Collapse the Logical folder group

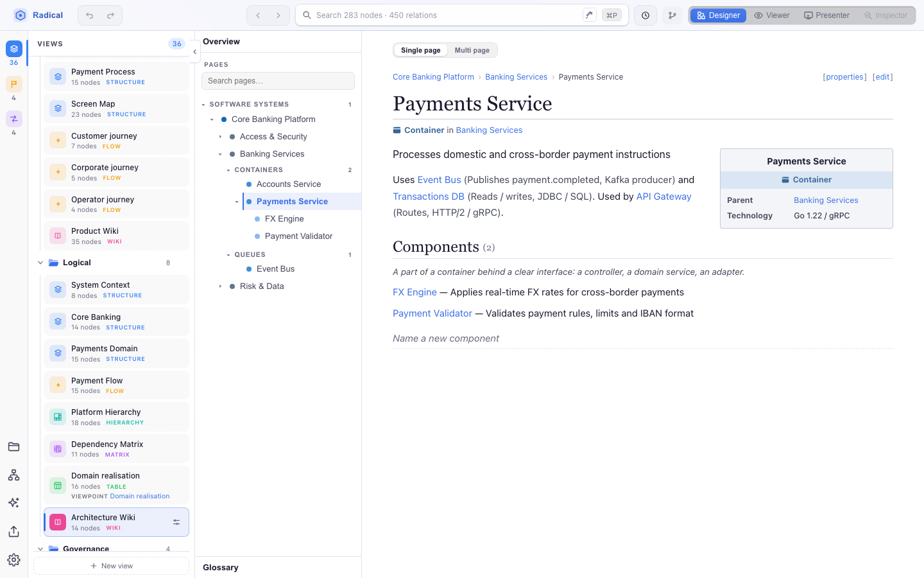coord(40,263)
